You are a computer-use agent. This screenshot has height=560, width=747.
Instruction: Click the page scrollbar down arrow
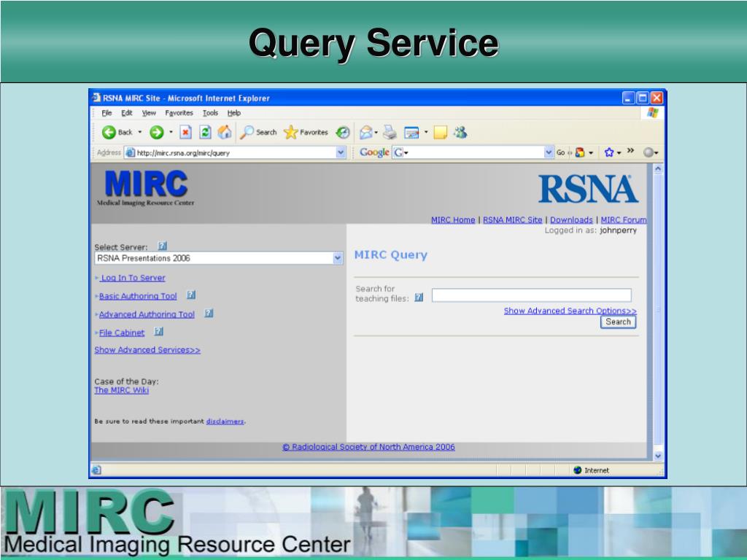click(658, 456)
